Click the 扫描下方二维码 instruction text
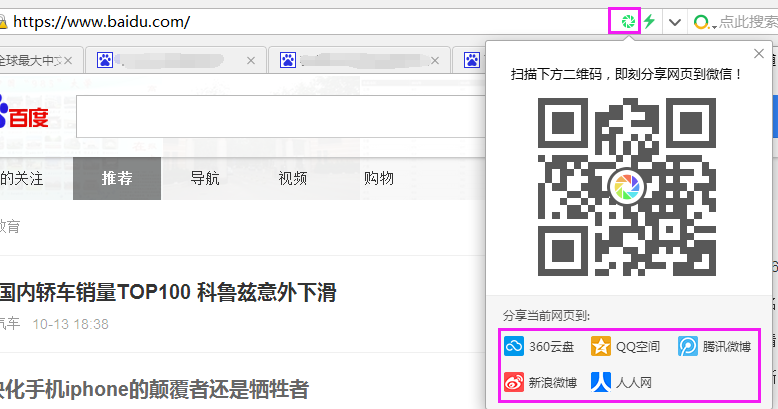 pos(627,74)
